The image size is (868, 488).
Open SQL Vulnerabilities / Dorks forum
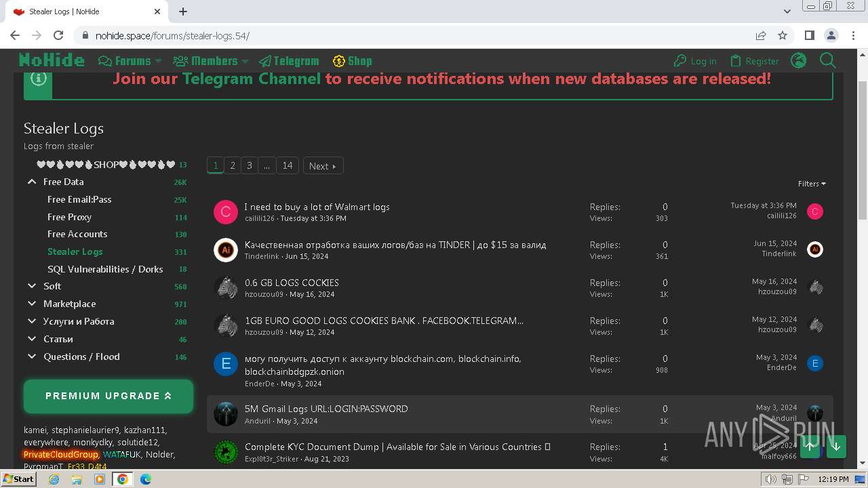point(105,269)
